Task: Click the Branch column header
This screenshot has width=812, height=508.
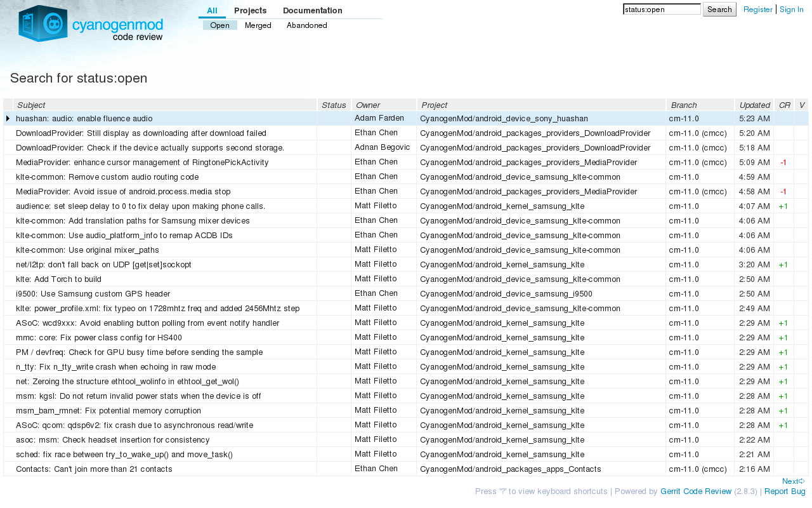Action: click(700, 105)
